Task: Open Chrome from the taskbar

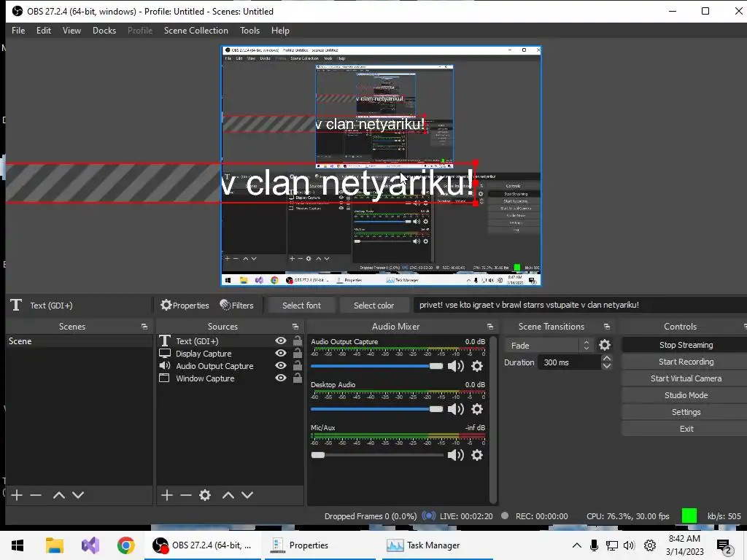Action: pos(125,545)
